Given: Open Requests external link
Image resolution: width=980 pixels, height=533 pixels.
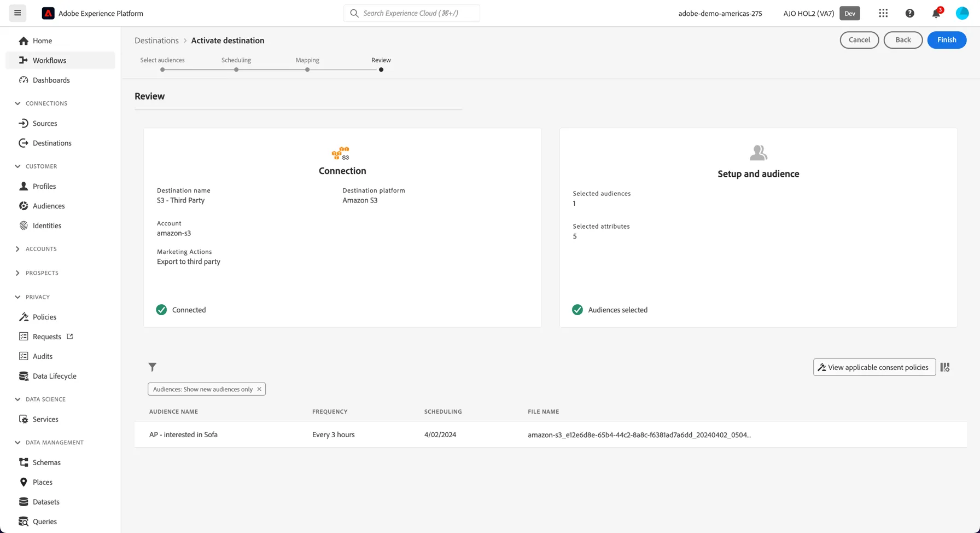Looking at the screenshot, I should 60,337.
